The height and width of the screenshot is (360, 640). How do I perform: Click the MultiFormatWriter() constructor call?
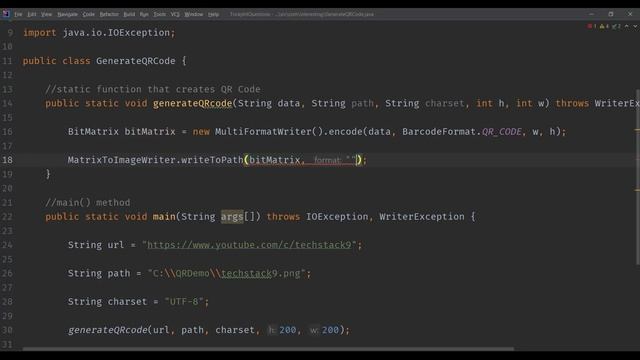pyautogui.click(x=269, y=132)
